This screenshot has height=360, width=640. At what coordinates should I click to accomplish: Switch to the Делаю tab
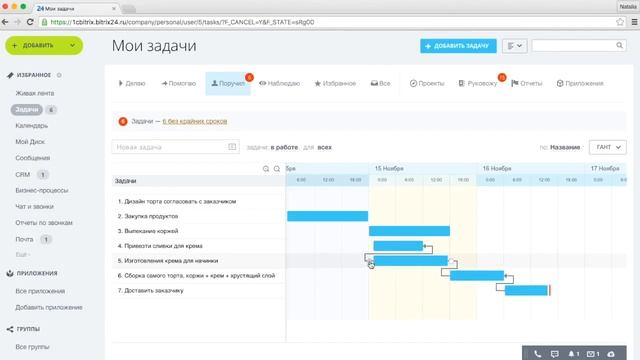click(x=131, y=83)
